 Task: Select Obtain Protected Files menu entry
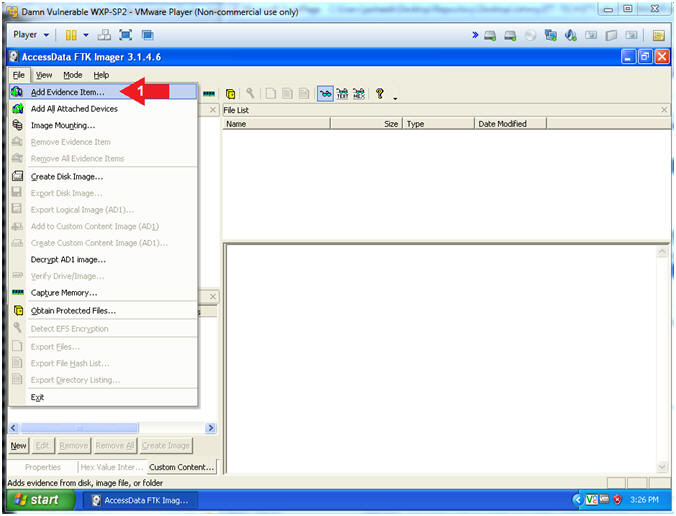[103, 311]
